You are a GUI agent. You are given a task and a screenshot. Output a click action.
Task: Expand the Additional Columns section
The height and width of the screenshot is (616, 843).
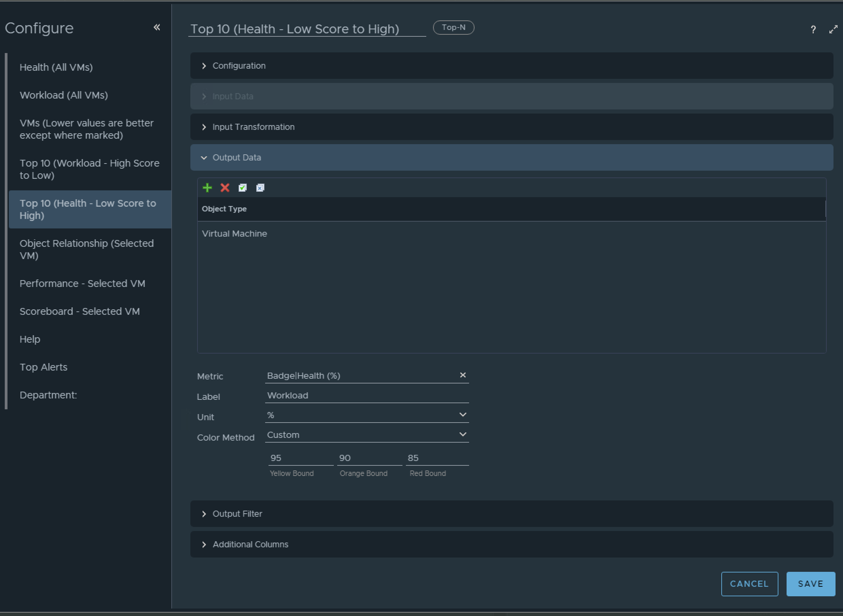(x=250, y=544)
